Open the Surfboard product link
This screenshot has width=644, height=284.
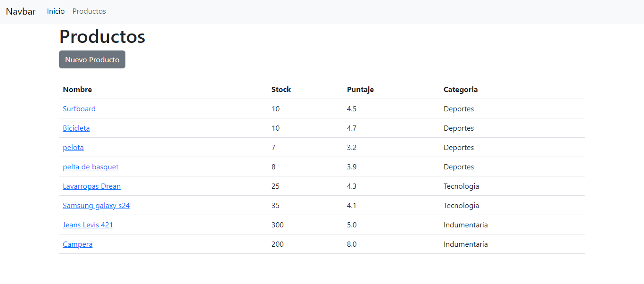(79, 109)
